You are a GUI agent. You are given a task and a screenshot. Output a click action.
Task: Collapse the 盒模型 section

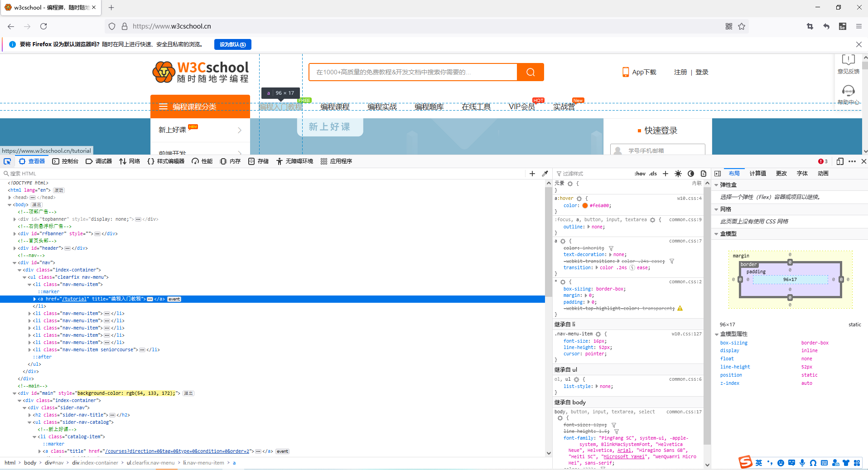click(716, 234)
